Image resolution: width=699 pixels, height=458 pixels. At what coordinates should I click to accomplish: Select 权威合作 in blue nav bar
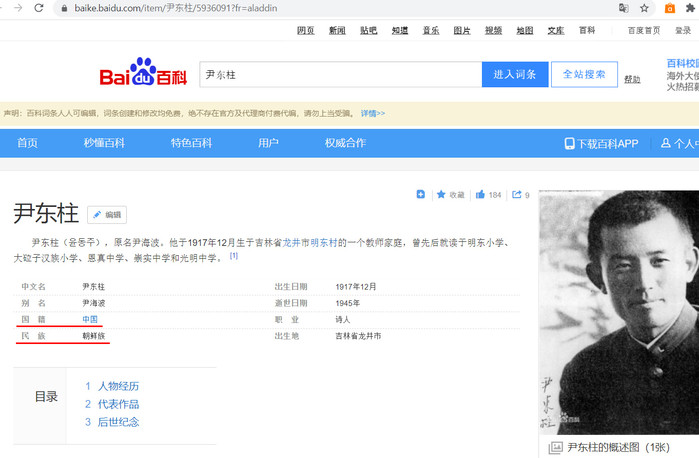(345, 143)
